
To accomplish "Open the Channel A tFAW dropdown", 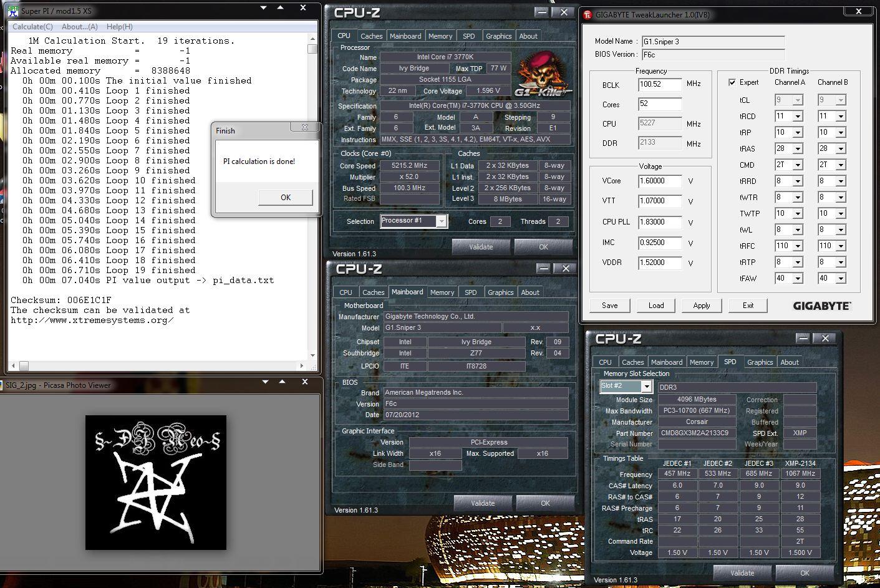I will 797,279.
